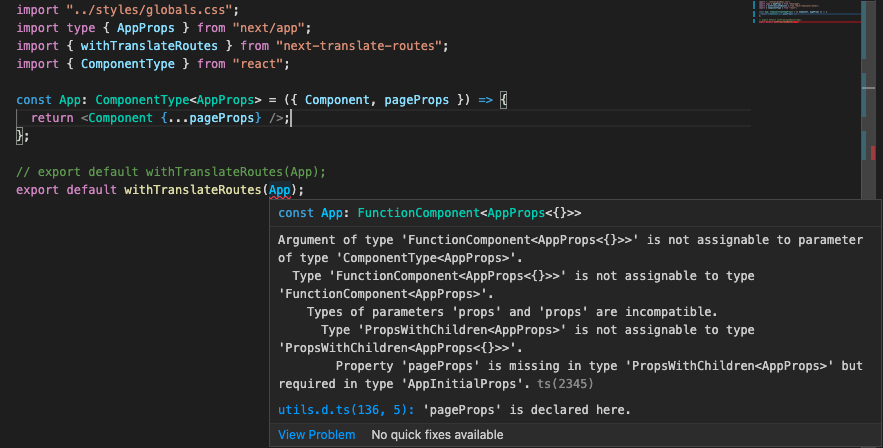
Task: Click the return keyword
Action: [52, 118]
